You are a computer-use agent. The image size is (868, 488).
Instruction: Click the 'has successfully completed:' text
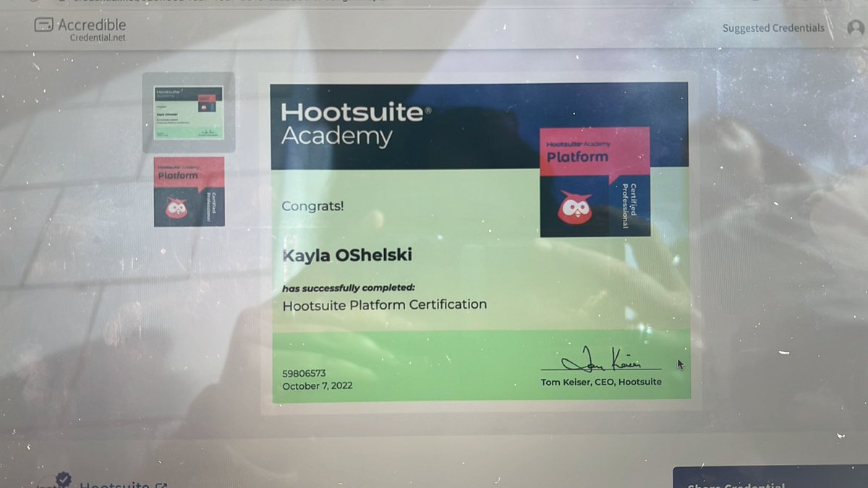[x=349, y=288]
